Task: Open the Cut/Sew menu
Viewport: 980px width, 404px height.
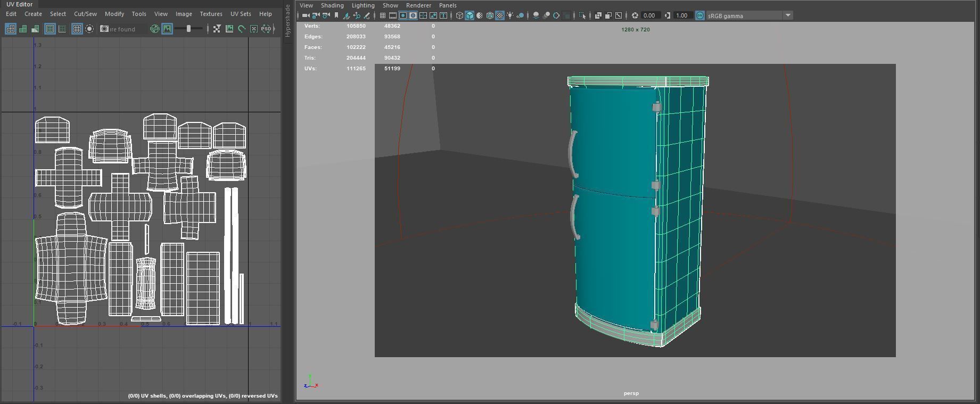Action: coord(85,14)
